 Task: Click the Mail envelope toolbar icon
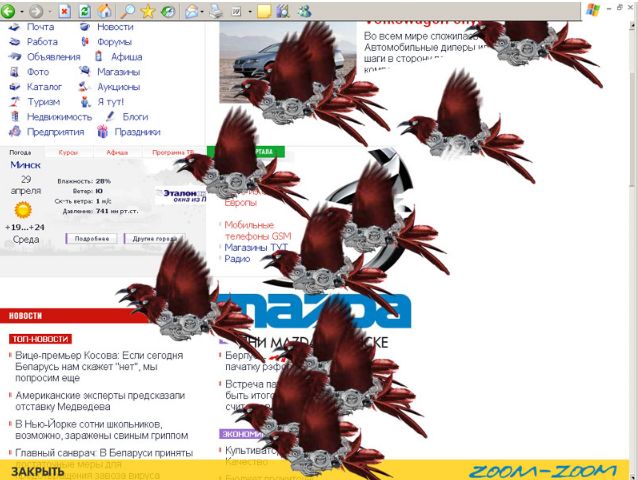tap(191, 11)
